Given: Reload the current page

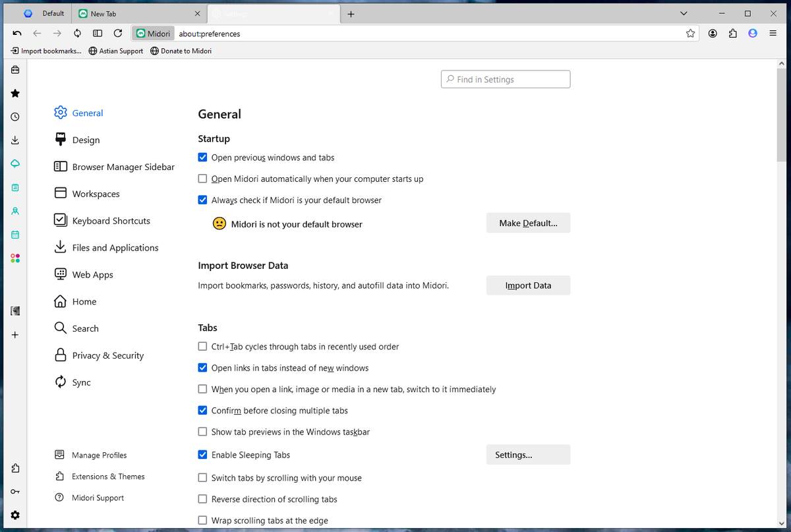Looking at the screenshot, I should coord(117,33).
